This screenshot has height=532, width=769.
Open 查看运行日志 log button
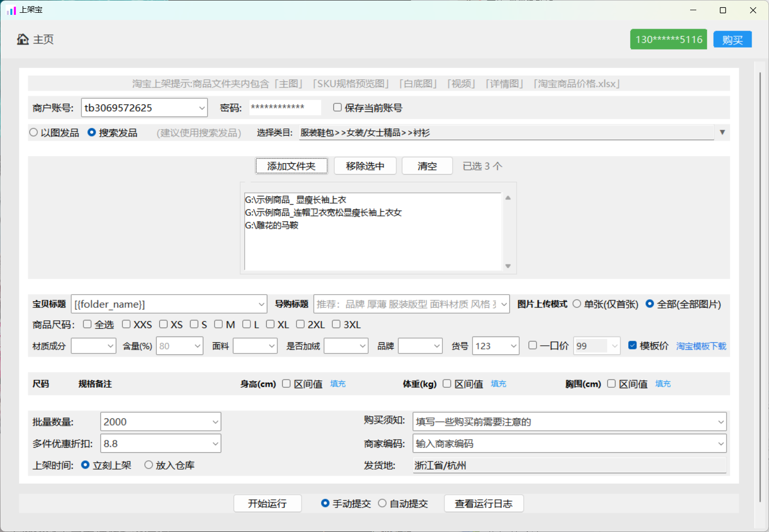point(483,504)
